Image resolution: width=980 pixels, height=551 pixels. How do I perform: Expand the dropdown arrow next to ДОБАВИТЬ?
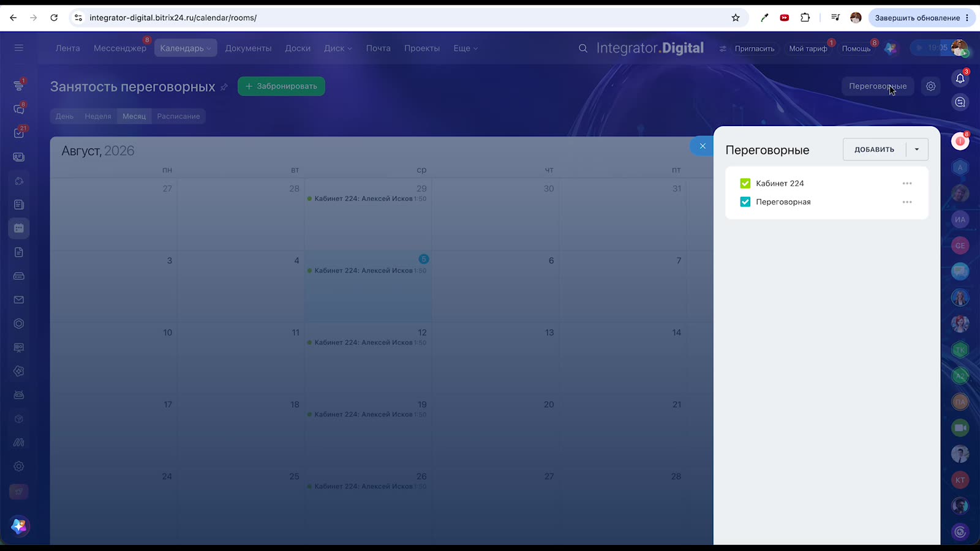coord(917,149)
